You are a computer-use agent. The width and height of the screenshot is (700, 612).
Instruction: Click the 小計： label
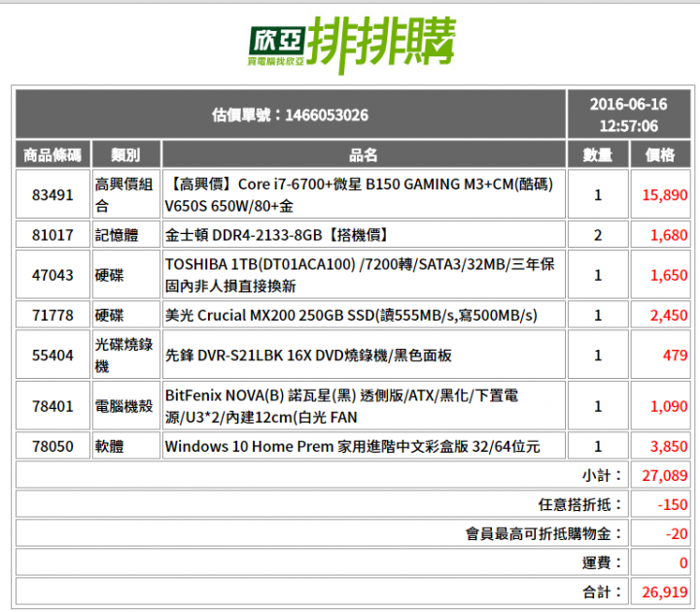602,475
